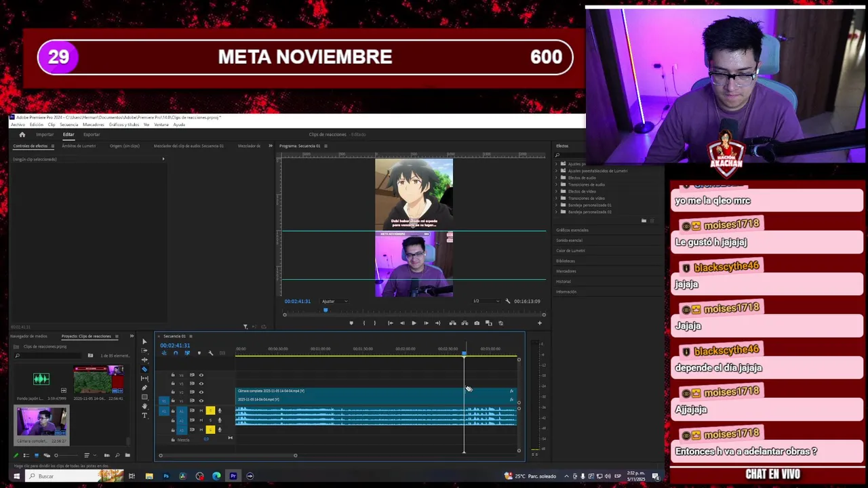The width and height of the screenshot is (868, 488).
Task: Step forward one frame
Action: coord(426,323)
